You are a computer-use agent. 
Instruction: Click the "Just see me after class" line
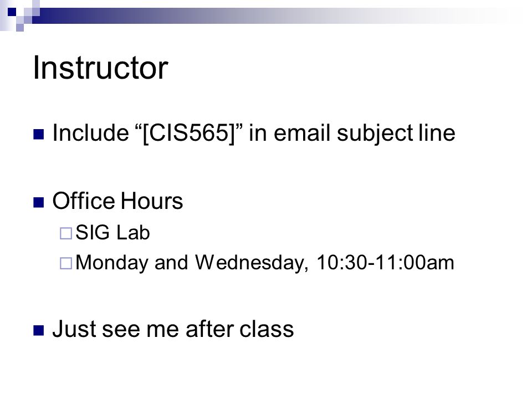(173, 329)
